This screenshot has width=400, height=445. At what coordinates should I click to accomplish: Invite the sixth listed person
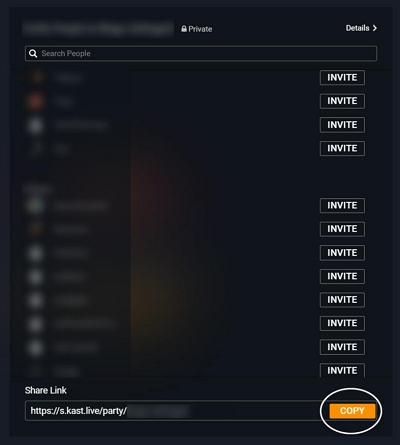click(x=342, y=229)
